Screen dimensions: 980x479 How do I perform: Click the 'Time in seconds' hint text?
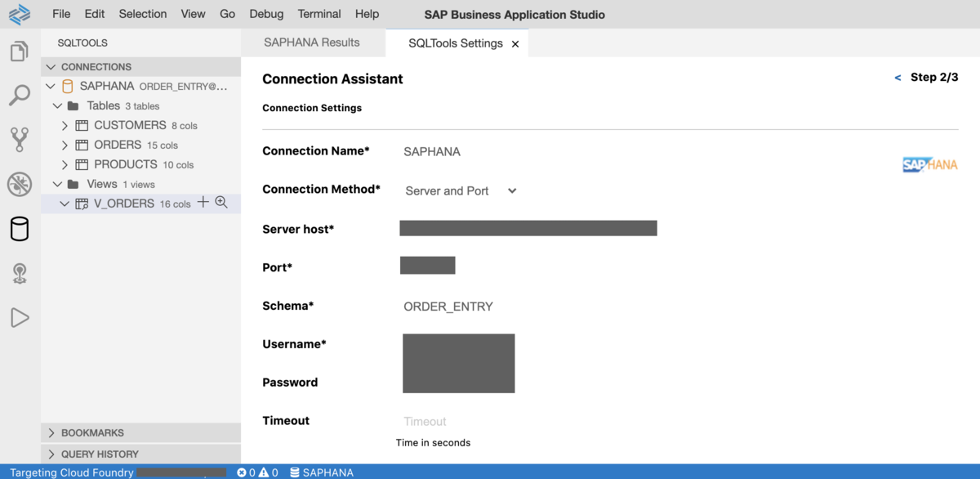point(433,442)
